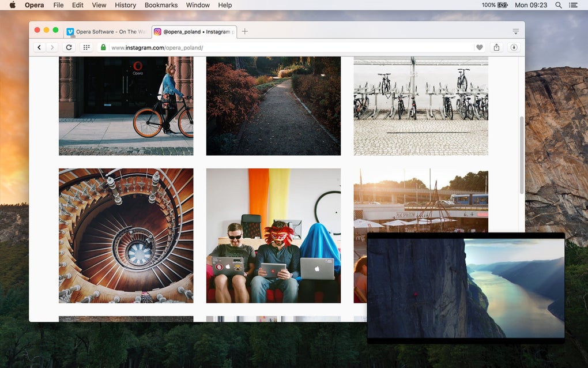
Task: Open the Window menu
Action: click(x=198, y=5)
